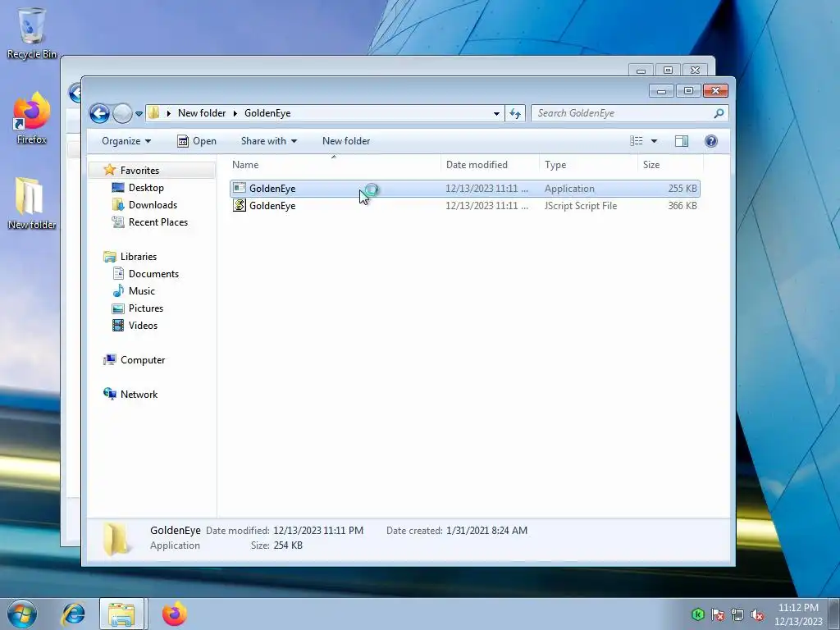Click Open in the toolbar
The image size is (840, 630).
197,141
